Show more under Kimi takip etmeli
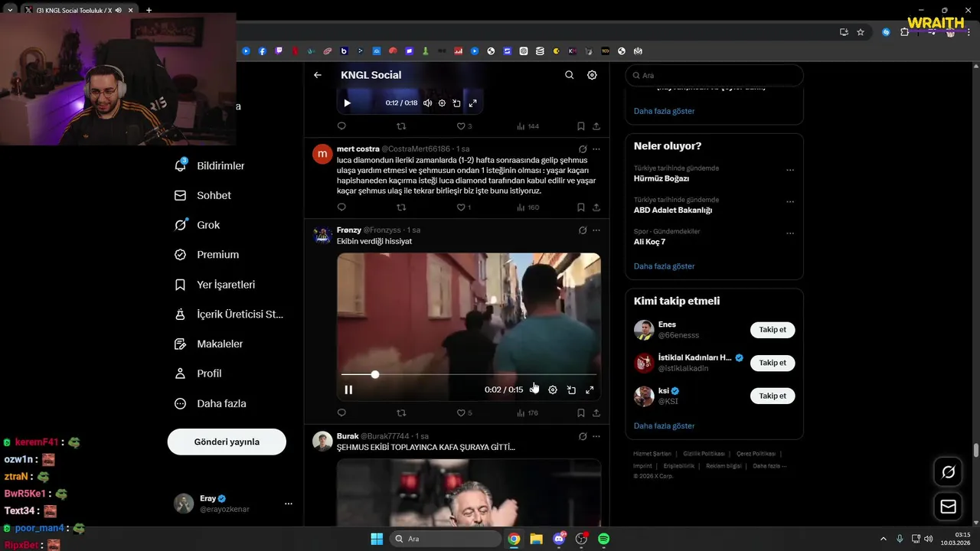The image size is (980, 551). coord(665,425)
